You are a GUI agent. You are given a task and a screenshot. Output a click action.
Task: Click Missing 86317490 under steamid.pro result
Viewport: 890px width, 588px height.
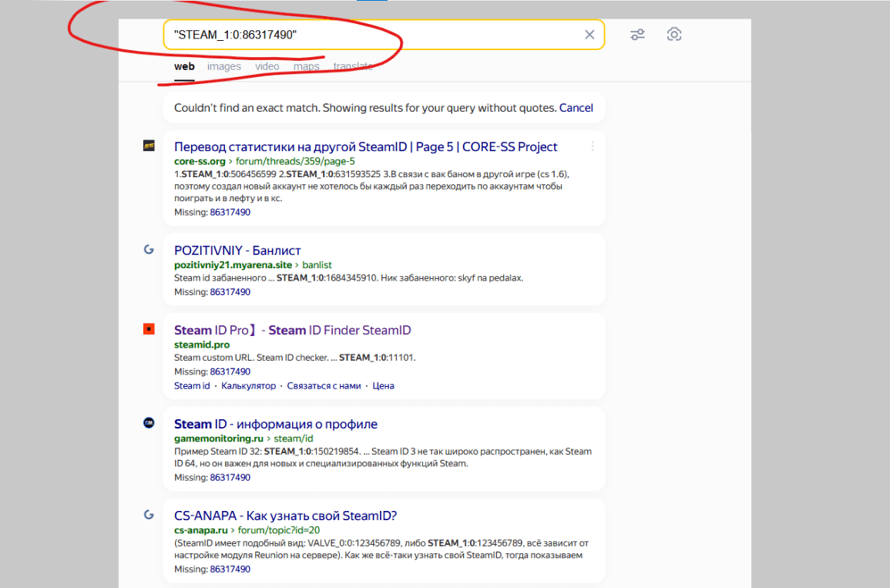(x=230, y=371)
